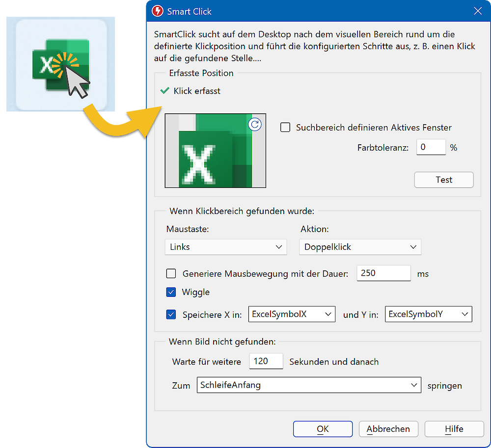Select the captured Excel position thumbnail
Screen dimensions: 491x448
216,151
